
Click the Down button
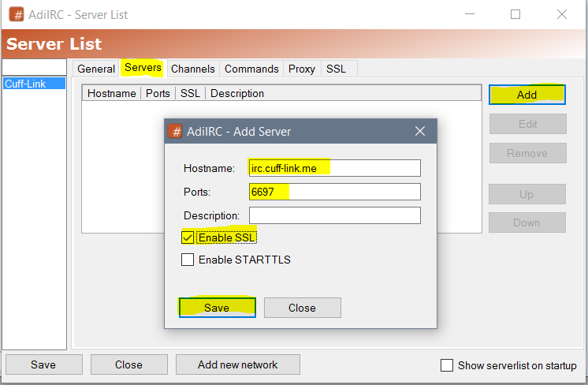tap(527, 222)
